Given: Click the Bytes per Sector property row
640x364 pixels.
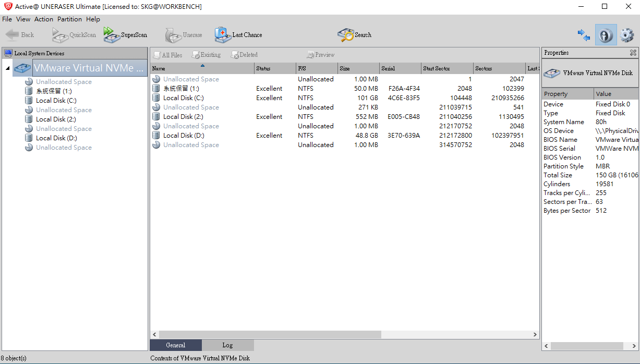Looking at the screenshot, I should point(590,211).
